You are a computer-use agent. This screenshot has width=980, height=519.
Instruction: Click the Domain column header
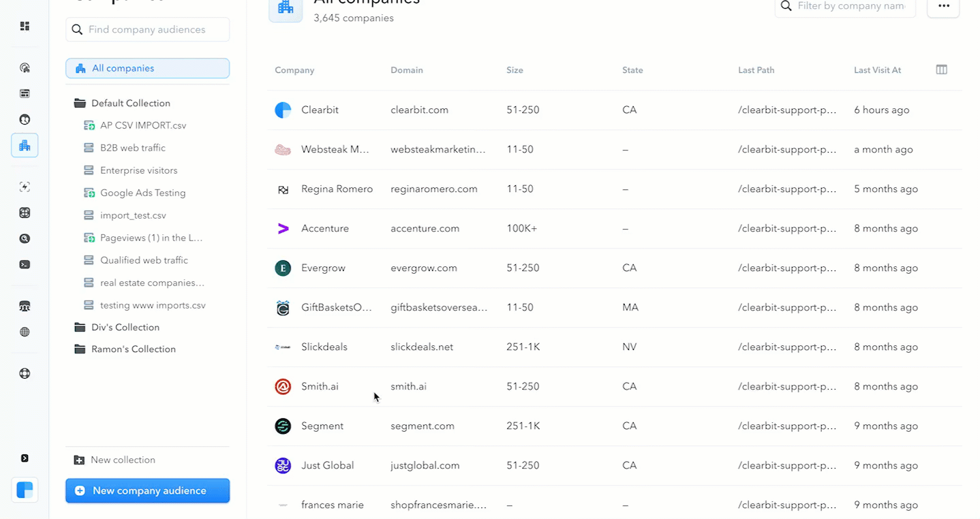point(407,70)
